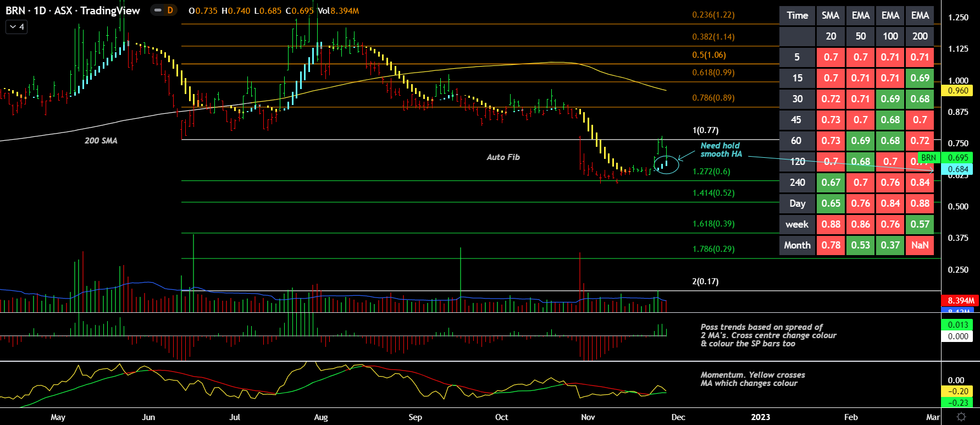Click the Time header in the MA table
The height and width of the screenshot is (425, 980).
(x=797, y=15)
